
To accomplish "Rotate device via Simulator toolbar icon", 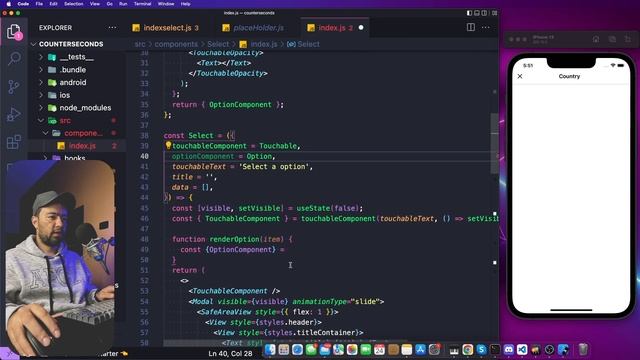I will click(x=627, y=39).
